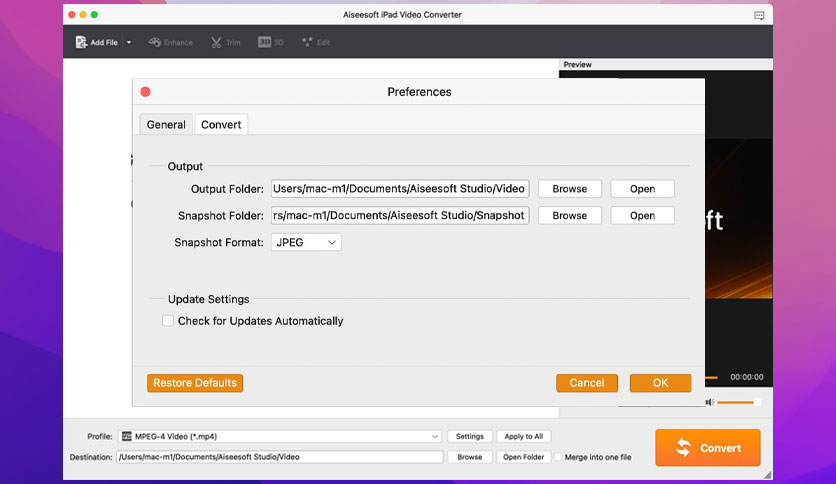The width and height of the screenshot is (836, 484).
Task: Click the Restore Defaults button
Action: (195, 383)
